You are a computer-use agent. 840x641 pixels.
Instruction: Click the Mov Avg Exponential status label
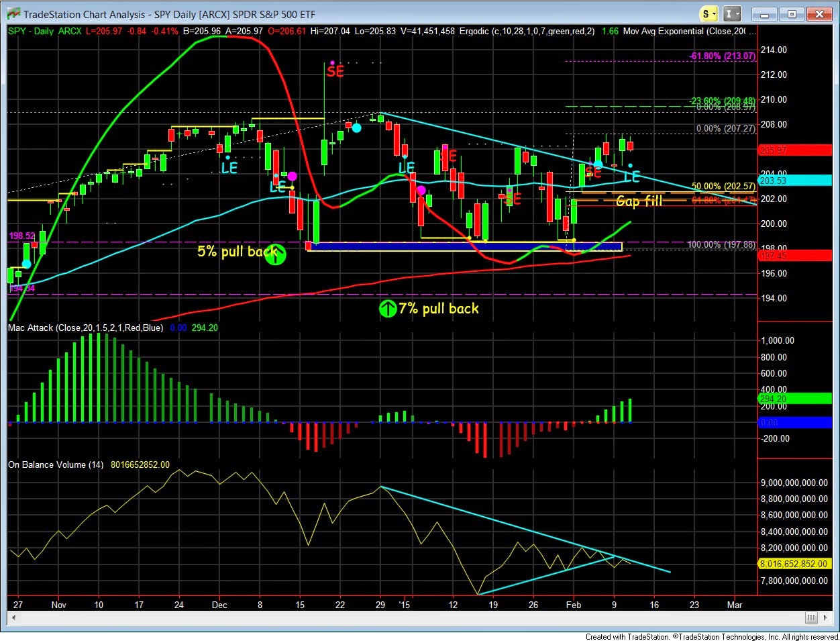coord(690,31)
